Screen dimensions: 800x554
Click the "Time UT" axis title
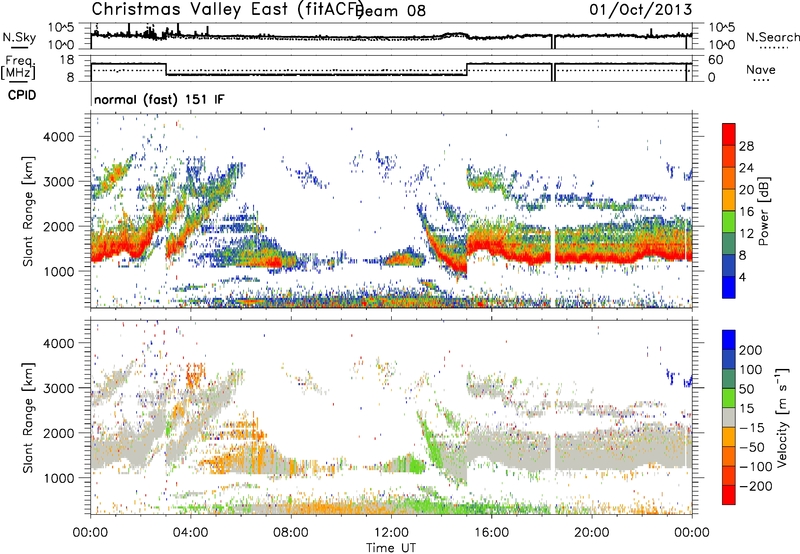[x=391, y=547]
